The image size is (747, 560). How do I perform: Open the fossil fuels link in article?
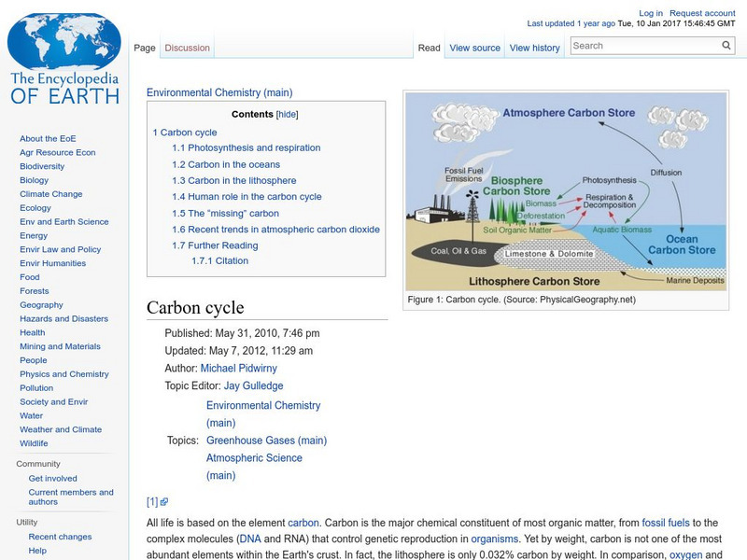coord(666,523)
